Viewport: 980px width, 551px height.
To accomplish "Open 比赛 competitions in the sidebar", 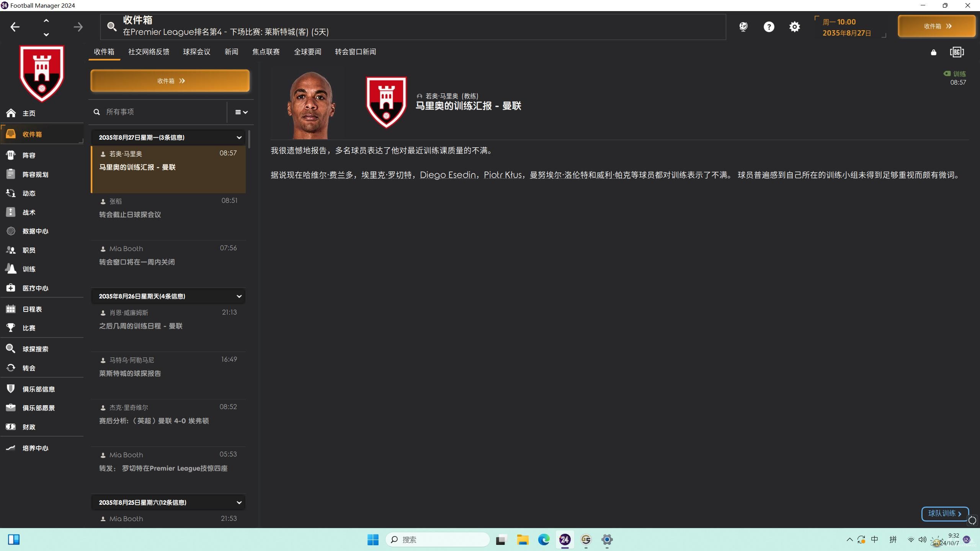I will coord(42,328).
